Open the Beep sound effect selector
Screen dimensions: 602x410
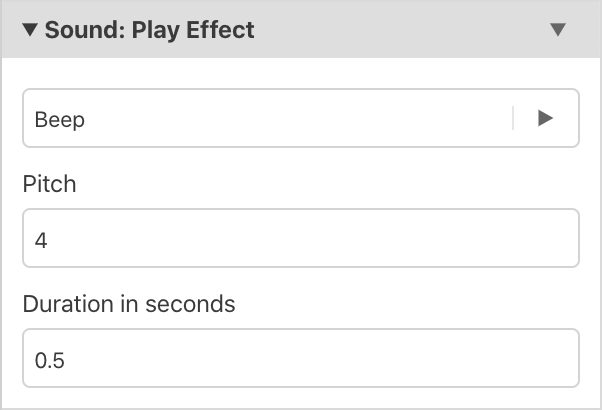pyautogui.click(x=267, y=118)
